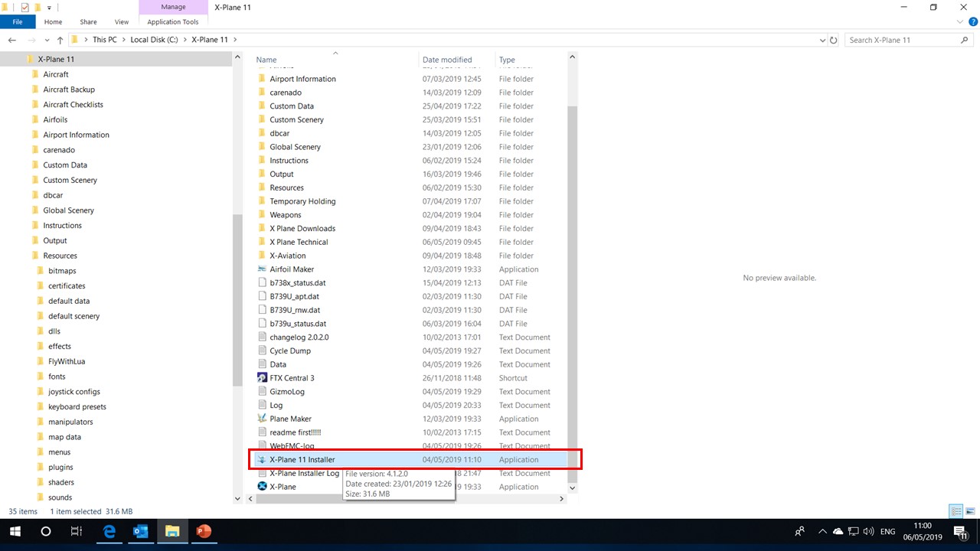Click the search magnifier icon
This screenshot has width=980, height=551.
point(965,40)
